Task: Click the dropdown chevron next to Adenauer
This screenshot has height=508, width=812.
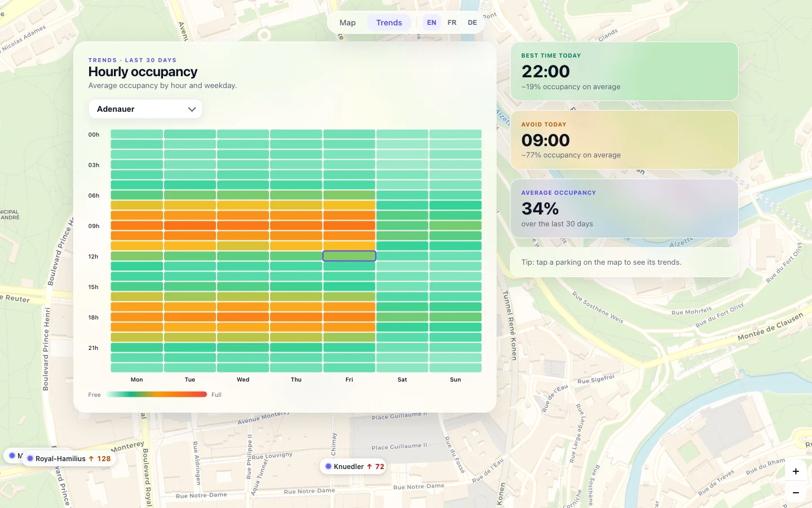Action: (192, 109)
